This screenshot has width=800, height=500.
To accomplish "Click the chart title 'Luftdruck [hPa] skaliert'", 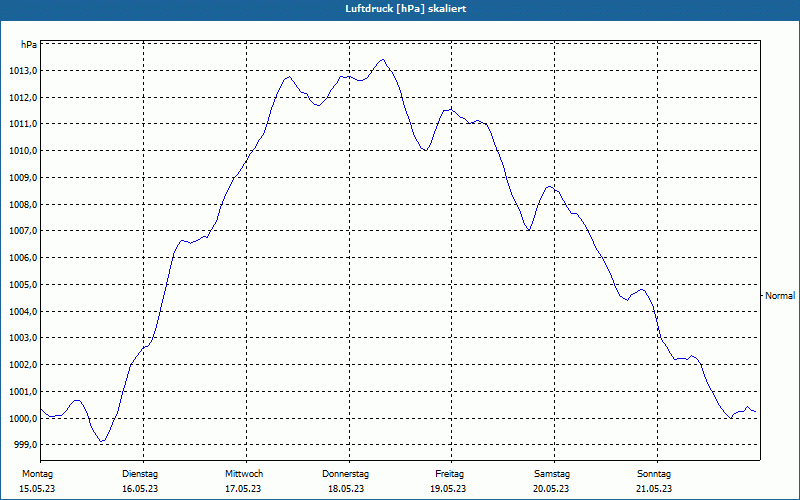I will click(x=405, y=9).
